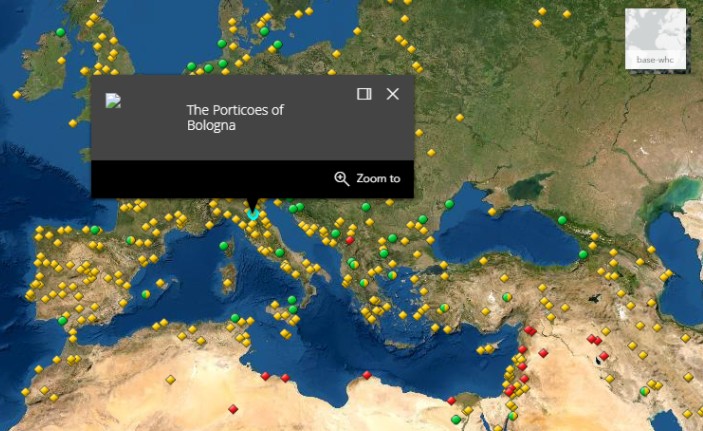
Task: Select the green marker on Georgia's Black Sea coast
Action: coord(583,254)
